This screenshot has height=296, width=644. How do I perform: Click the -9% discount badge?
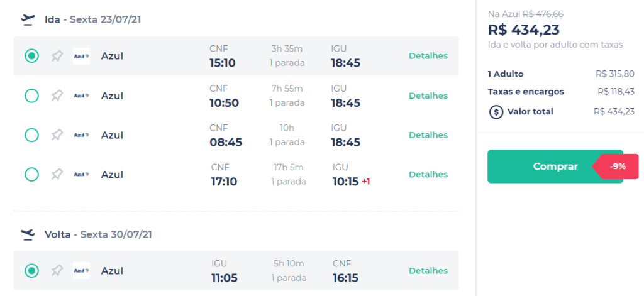pos(617,167)
